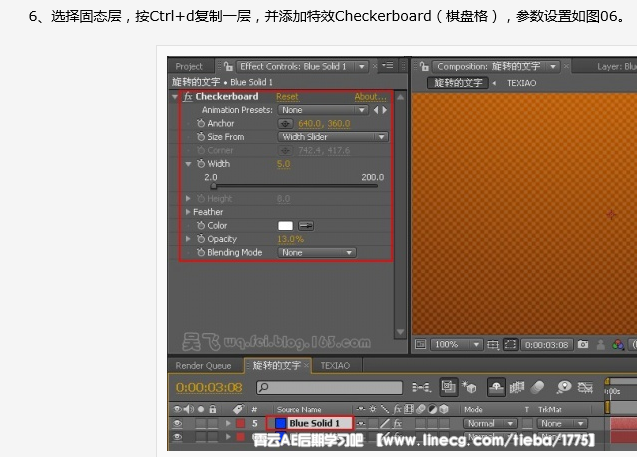Viewport: 637px width, 457px height.
Task: Toggle the Color stopwatch
Action: (201, 225)
